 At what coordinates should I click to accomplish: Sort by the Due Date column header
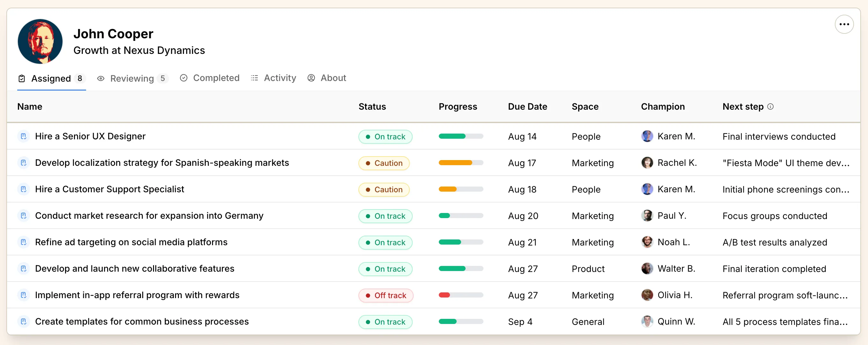527,106
